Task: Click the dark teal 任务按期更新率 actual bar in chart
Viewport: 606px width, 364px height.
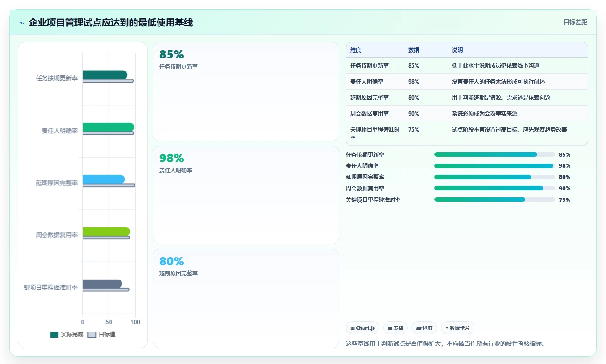Action: (105, 75)
